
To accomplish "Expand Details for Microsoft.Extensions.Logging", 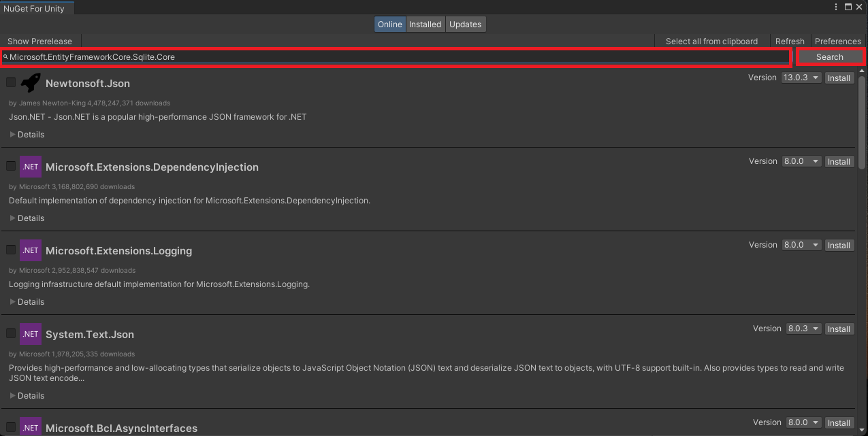I will coord(27,302).
